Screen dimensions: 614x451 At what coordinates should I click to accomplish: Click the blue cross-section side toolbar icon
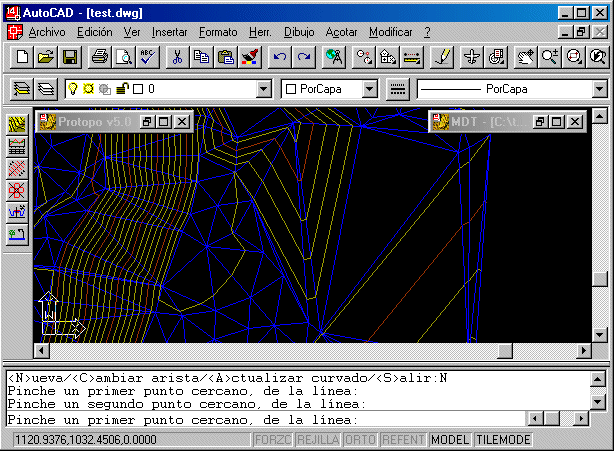(17, 213)
